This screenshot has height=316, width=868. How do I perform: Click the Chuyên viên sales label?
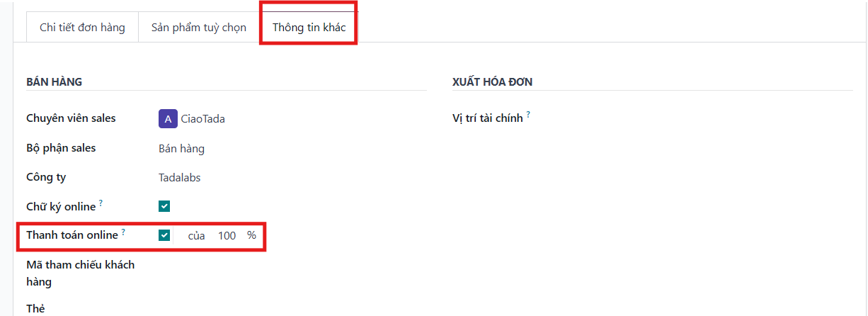71,118
